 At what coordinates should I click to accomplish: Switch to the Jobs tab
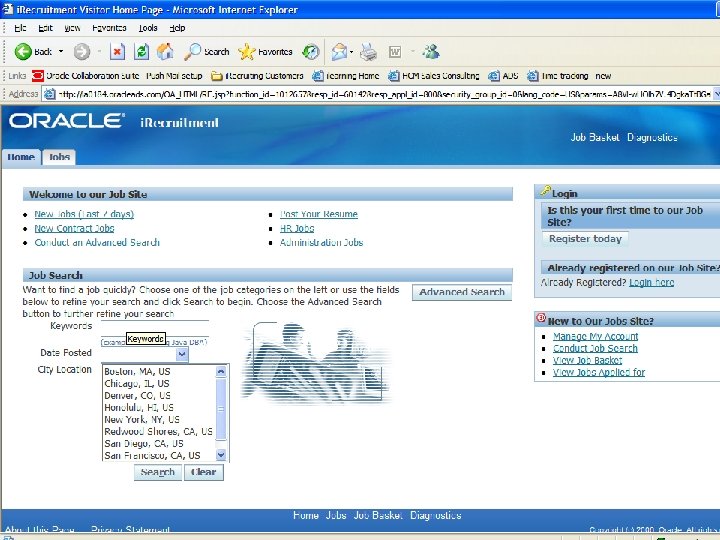click(x=59, y=157)
